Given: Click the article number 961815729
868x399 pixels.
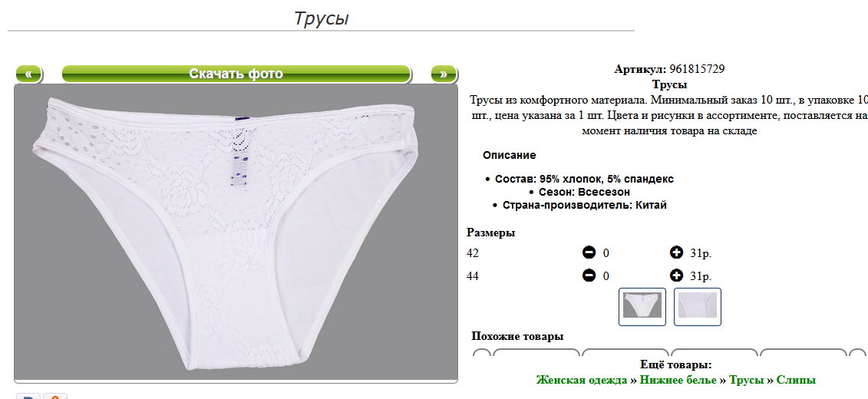Looking at the screenshot, I should (x=697, y=69).
